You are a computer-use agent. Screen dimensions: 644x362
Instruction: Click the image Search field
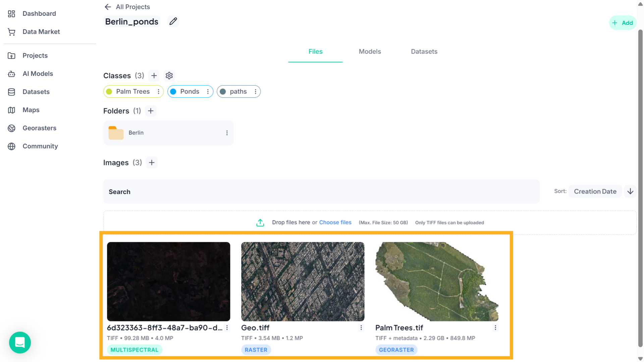[321, 192]
